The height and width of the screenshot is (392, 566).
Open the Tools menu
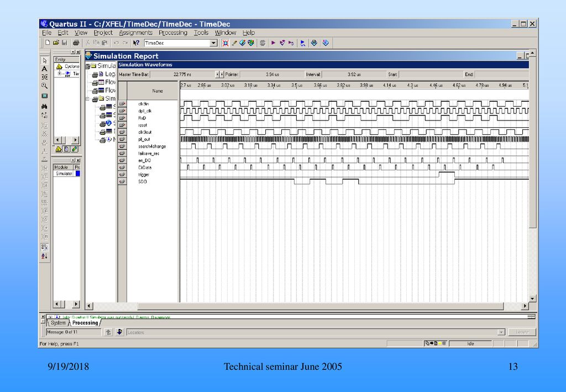pyautogui.click(x=201, y=33)
